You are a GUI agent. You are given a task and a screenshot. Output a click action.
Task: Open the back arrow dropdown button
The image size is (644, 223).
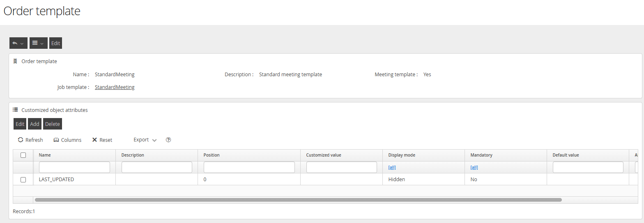pyautogui.click(x=18, y=43)
